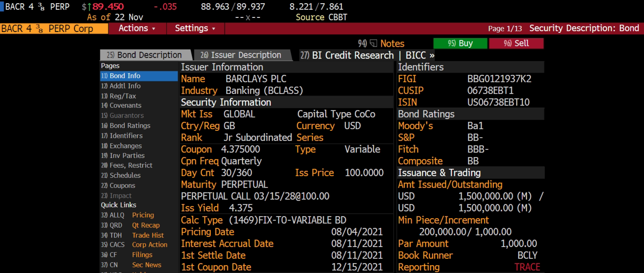Viewport: 644px width, 273px height.
Task: Open QRD Qt Recap quick link
Action: tap(130, 225)
